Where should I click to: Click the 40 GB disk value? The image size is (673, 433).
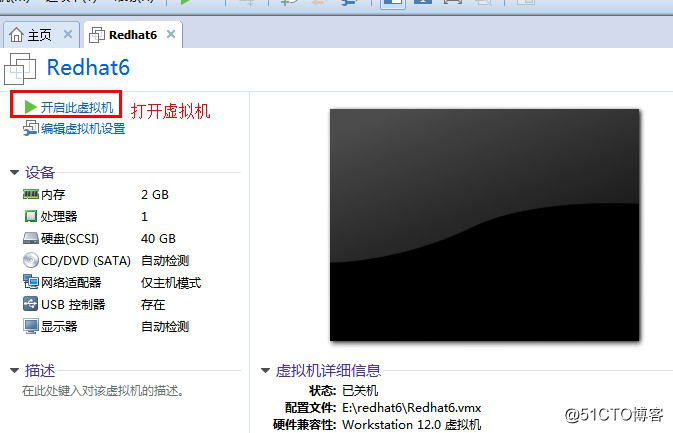tap(158, 239)
